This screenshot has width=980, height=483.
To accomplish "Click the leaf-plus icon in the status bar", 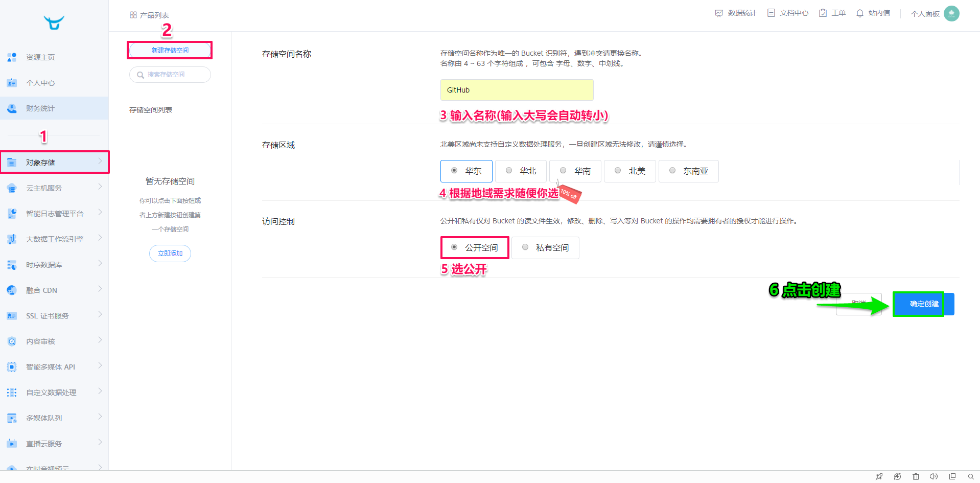I will (x=897, y=476).
